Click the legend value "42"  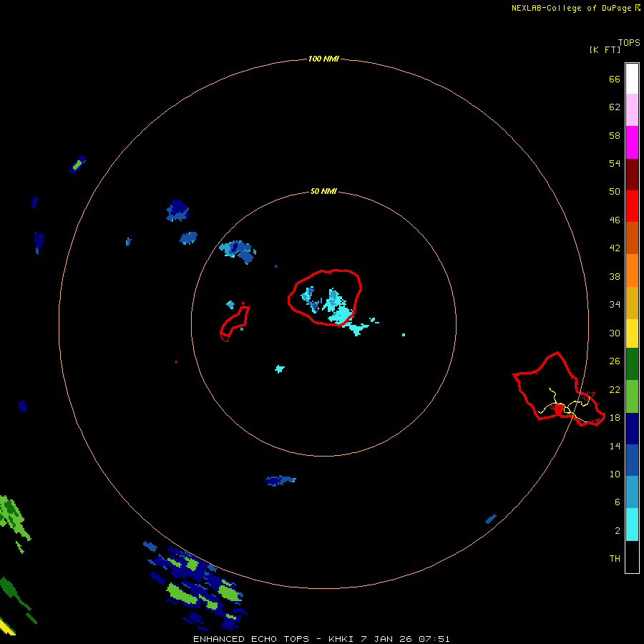point(615,248)
